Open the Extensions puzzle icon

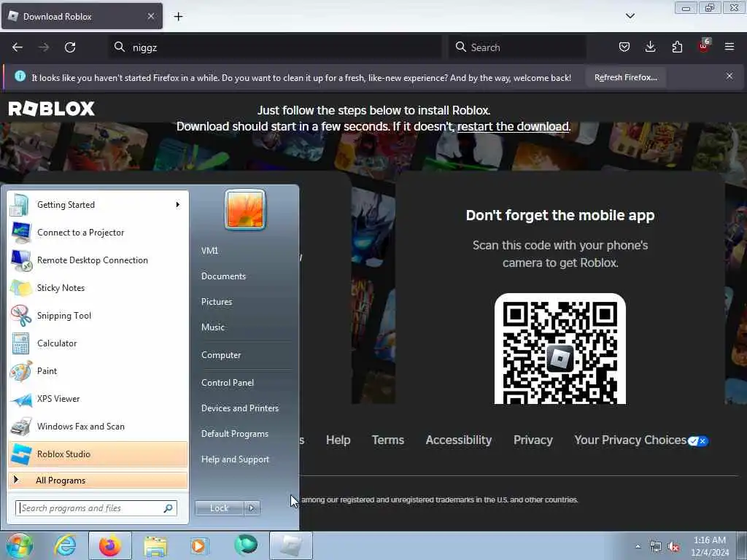point(677,47)
